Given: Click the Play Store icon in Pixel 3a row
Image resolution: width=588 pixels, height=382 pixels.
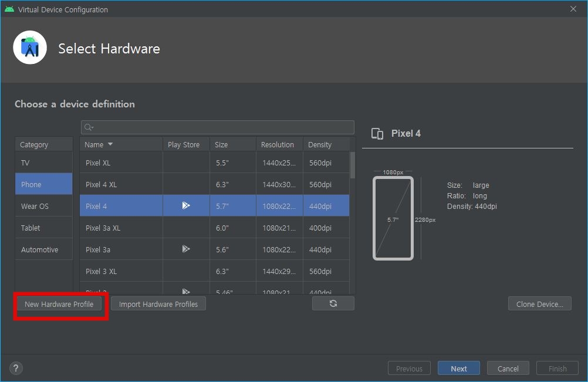Looking at the screenshot, I should coord(186,249).
